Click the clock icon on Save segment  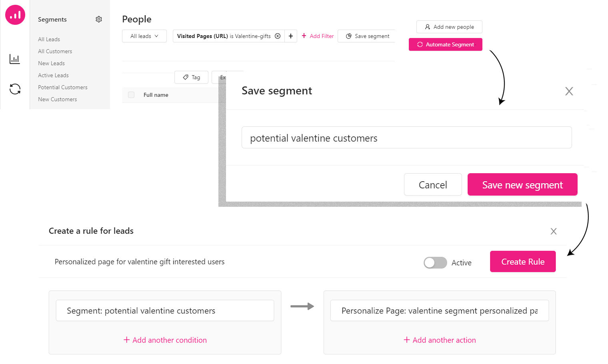[348, 36]
